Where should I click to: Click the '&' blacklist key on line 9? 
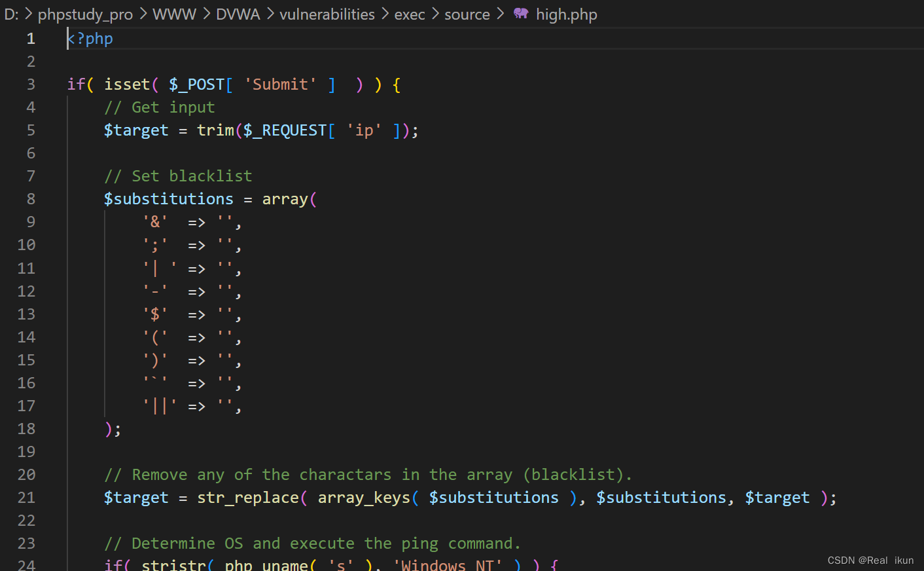coord(155,222)
